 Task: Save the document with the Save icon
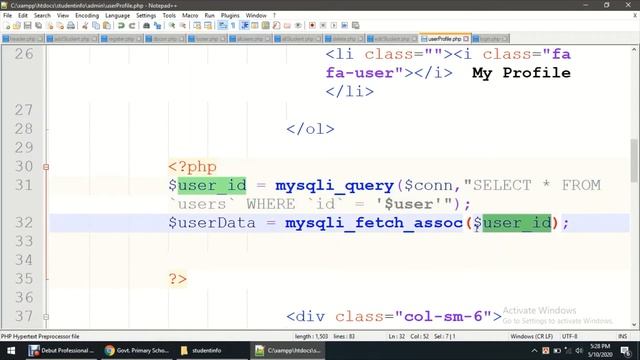28,26
